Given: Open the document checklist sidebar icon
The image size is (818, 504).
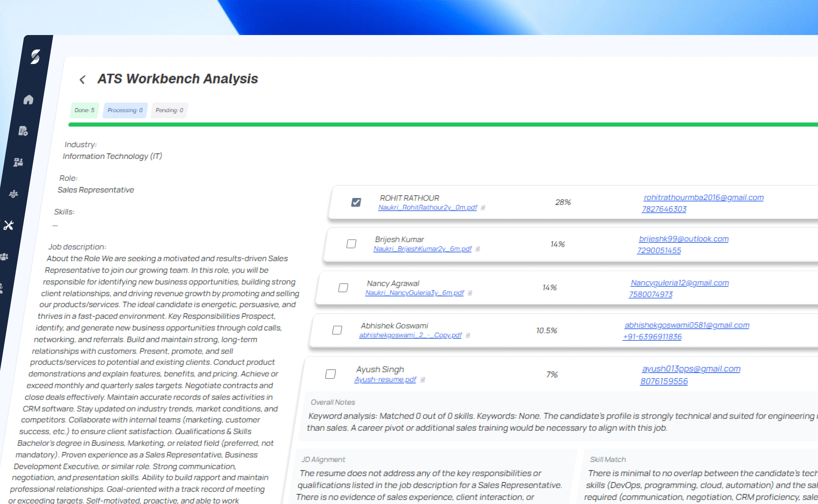Looking at the screenshot, I should click(x=23, y=131).
